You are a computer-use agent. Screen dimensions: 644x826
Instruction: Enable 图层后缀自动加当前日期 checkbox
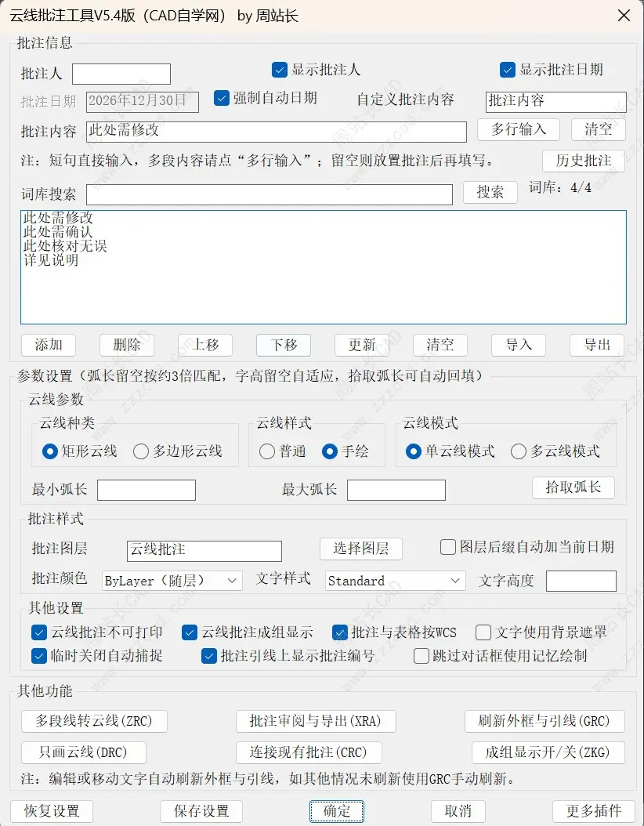tap(448, 547)
